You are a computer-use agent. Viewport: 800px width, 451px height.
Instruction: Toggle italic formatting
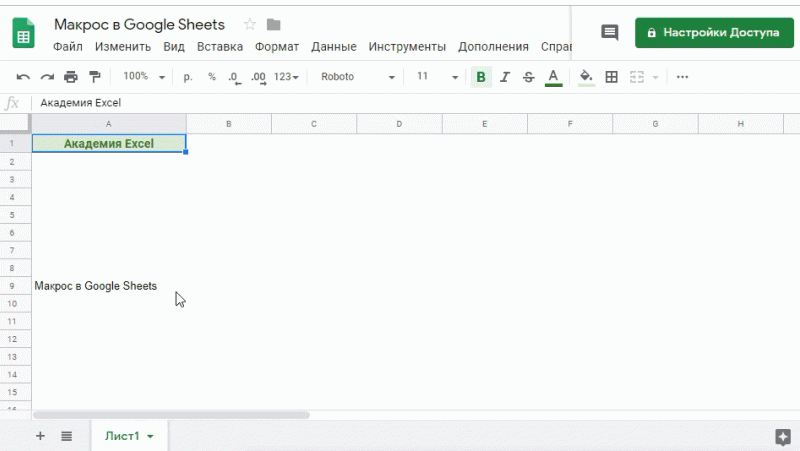pyautogui.click(x=505, y=77)
